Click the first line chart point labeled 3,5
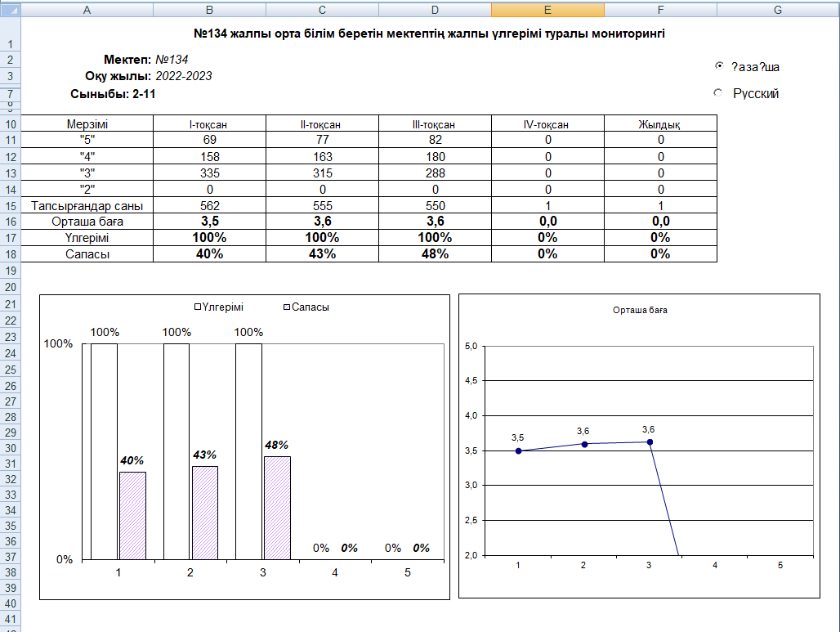840x632 pixels. [518, 450]
